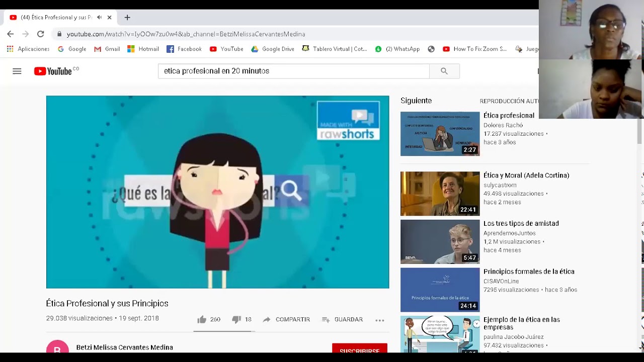The height and width of the screenshot is (362, 644).
Task: Open Ejemplo de la ética en las empresas thumbnail
Action: click(x=440, y=334)
